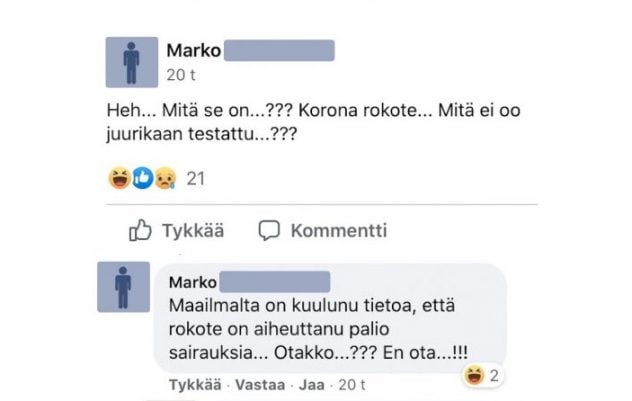Click the comment text beginning Maailmalta
Screen dimensions: 632x401
tap(318, 329)
